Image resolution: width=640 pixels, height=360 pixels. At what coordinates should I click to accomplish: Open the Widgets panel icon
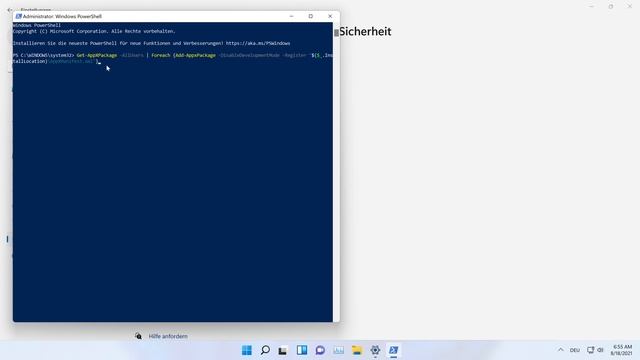coord(302,350)
